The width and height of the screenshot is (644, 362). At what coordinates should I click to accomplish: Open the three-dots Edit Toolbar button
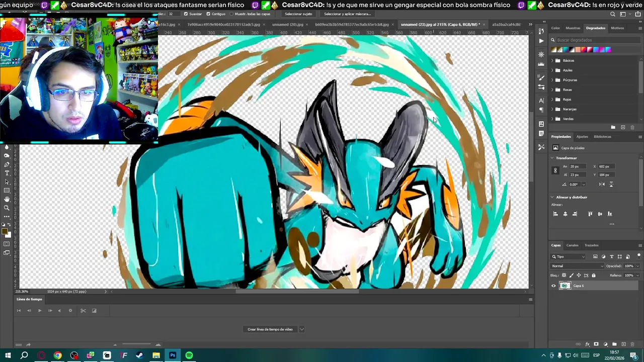pos(7,216)
